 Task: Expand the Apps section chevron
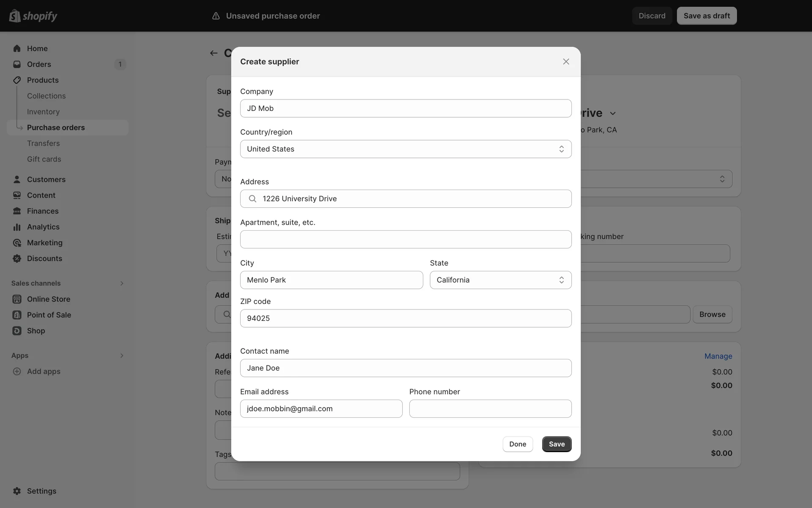(122, 356)
